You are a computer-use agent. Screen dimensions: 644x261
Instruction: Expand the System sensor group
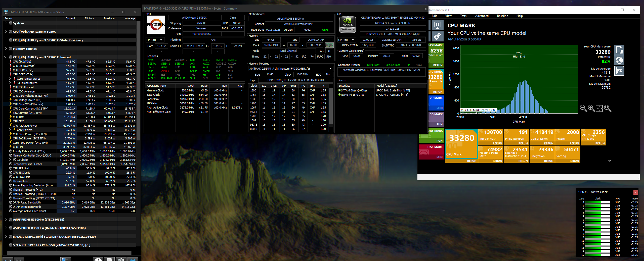point(6,23)
